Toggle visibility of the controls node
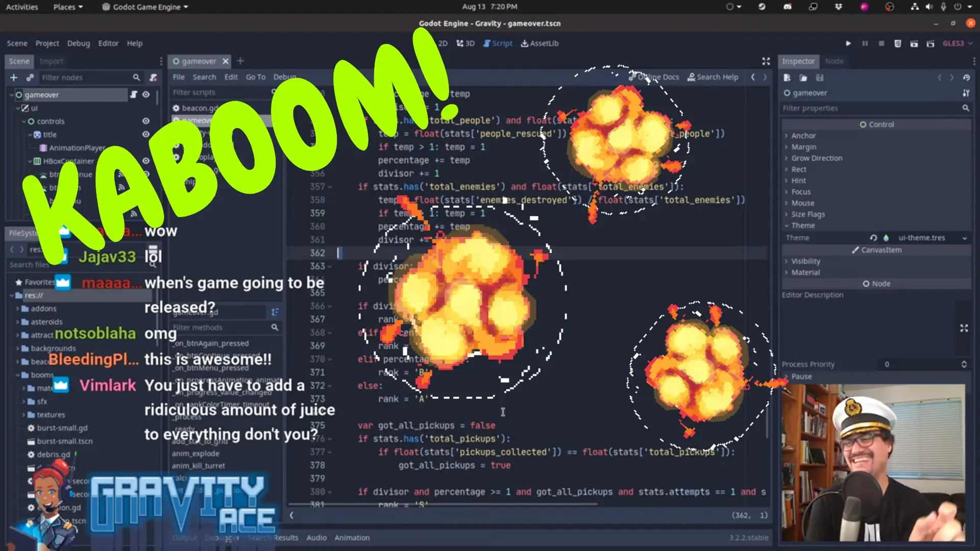Viewport: 980px width, 551px height. tap(145, 121)
